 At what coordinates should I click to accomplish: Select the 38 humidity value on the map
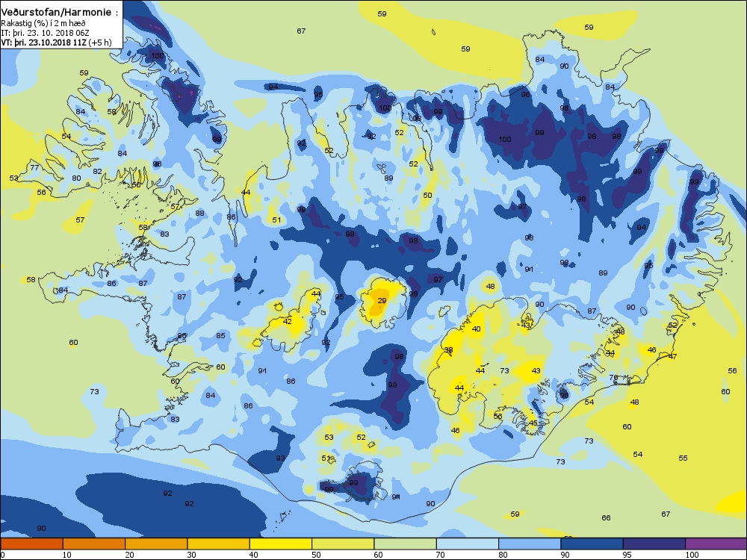(448, 349)
